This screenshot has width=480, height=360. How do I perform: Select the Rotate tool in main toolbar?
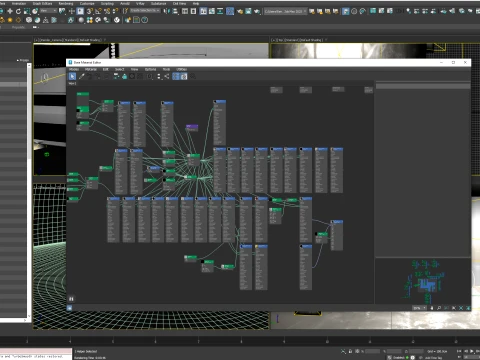point(18,11)
